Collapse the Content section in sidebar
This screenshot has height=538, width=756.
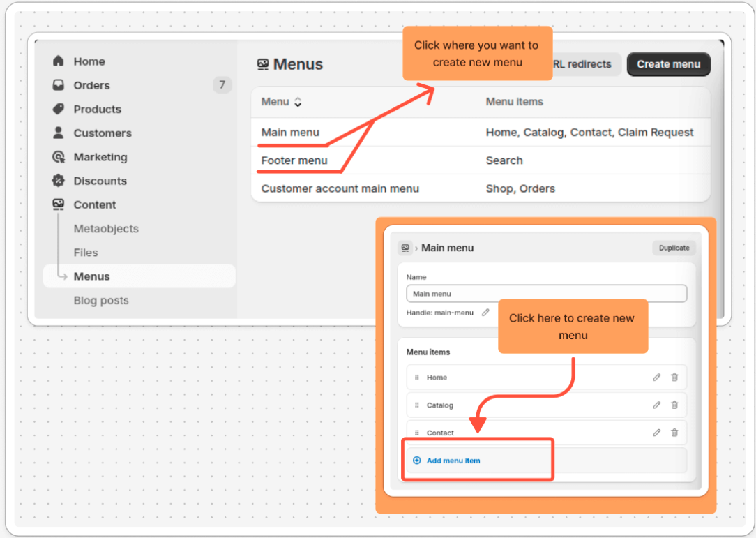(94, 204)
